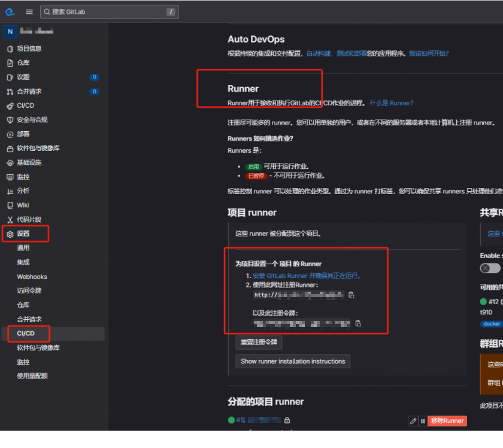Edit the assigned project runner with pencil icon
The width and height of the screenshot is (503, 448).
413,421
